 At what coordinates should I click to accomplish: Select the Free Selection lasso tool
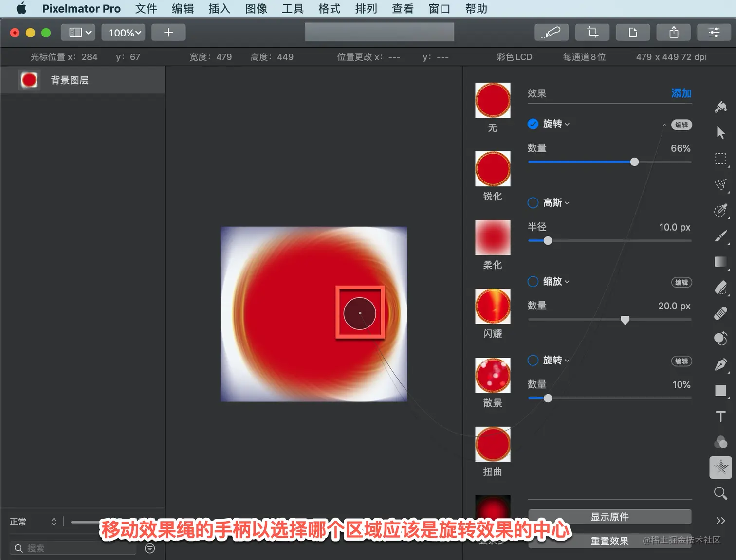pos(721,184)
